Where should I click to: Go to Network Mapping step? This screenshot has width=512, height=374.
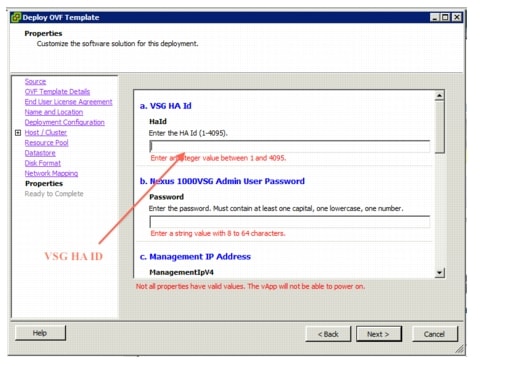[51, 173]
